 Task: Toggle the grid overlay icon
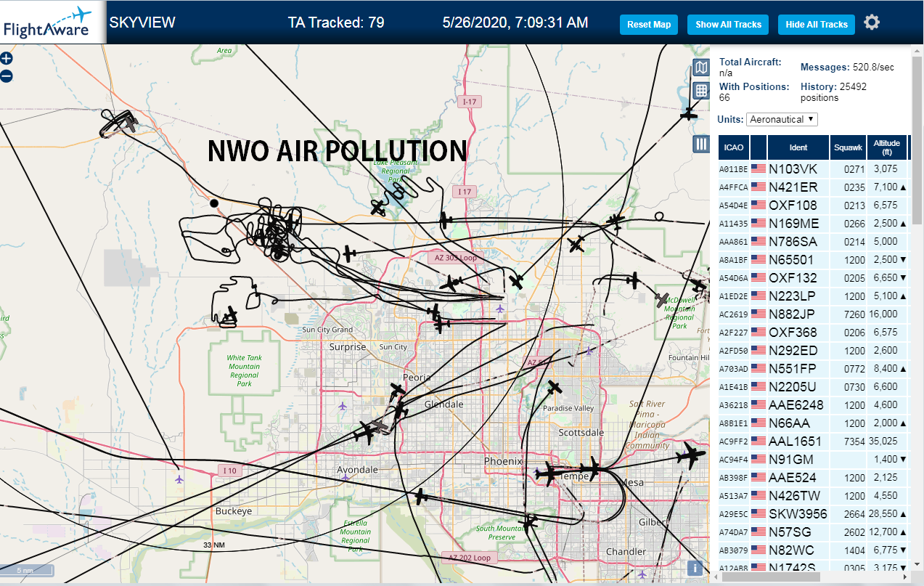701,91
